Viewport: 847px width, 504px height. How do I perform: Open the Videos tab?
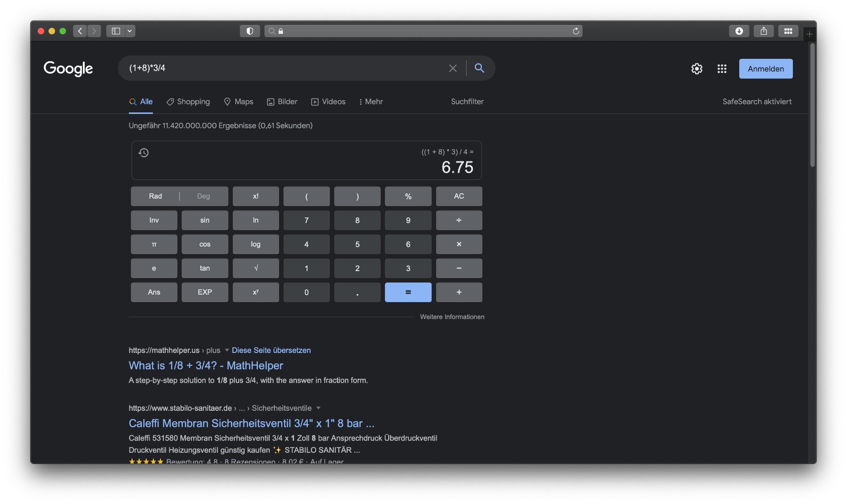click(x=328, y=102)
